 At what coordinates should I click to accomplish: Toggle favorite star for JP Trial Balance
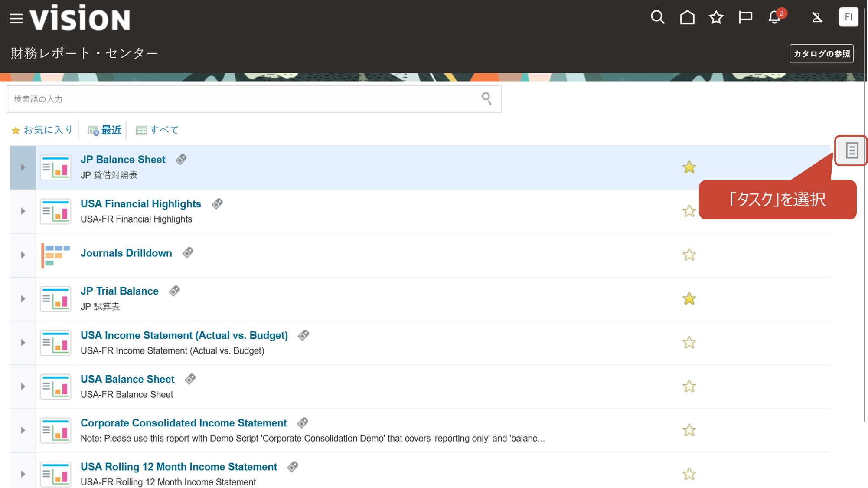point(689,299)
